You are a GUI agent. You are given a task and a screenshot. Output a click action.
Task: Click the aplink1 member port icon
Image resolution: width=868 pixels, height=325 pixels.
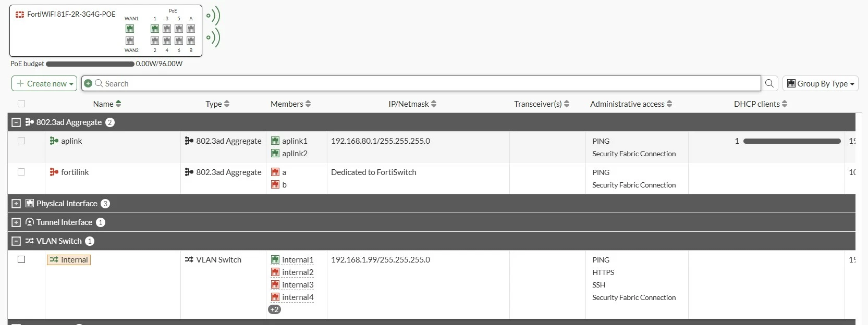click(275, 141)
